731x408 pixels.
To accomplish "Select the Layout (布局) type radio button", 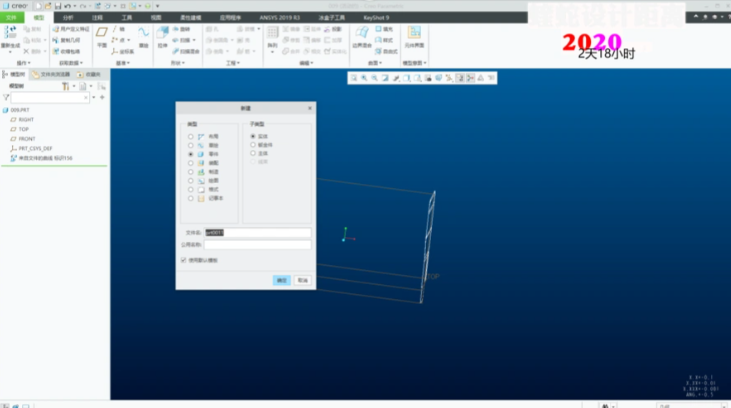I will point(191,135).
